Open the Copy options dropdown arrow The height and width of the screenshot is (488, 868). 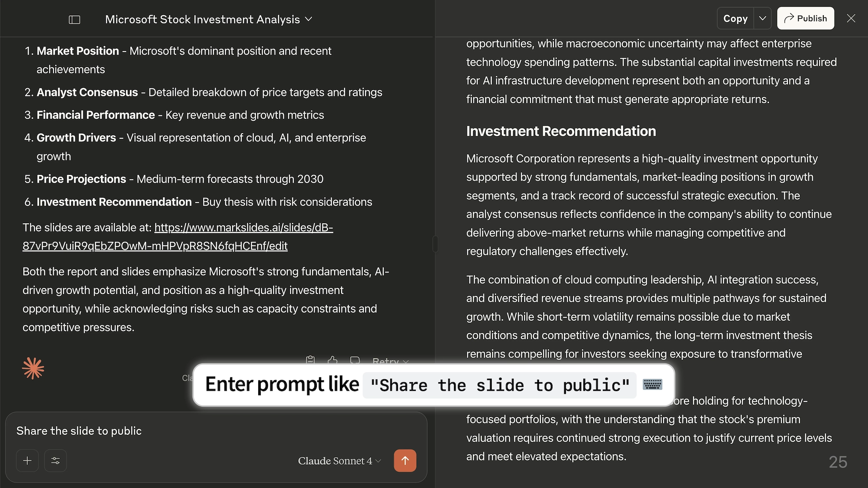click(x=763, y=18)
